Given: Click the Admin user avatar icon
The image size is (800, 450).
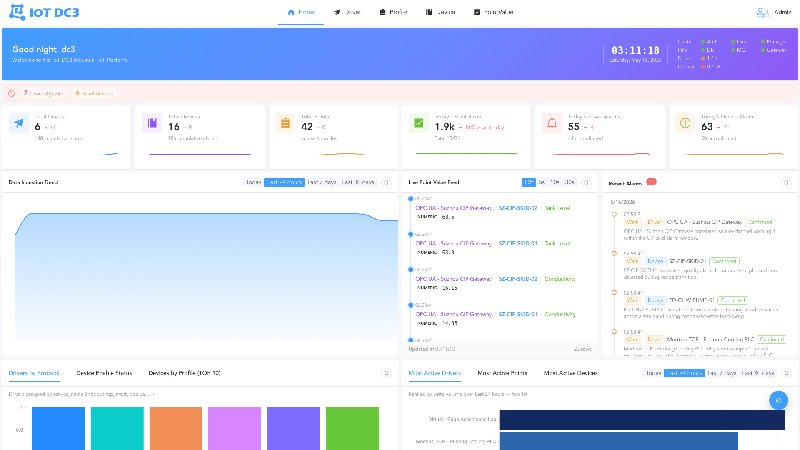Looking at the screenshot, I should pos(762,12).
